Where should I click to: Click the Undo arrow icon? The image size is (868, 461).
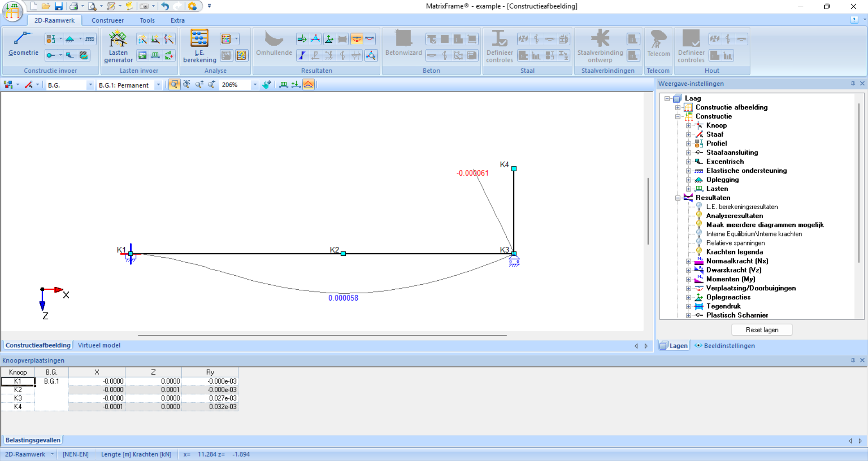coord(165,6)
